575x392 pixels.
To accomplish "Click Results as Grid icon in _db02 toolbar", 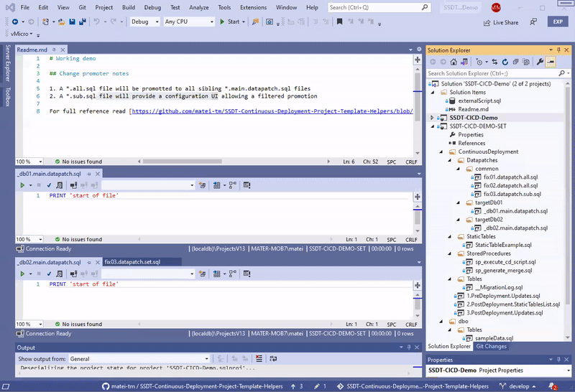I will tap(217, 274).
